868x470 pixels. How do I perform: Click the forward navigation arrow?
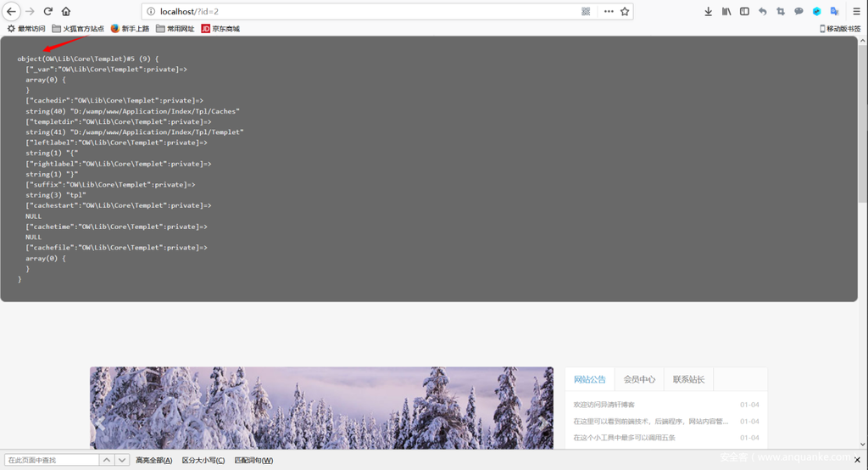[x=30, y=11]
